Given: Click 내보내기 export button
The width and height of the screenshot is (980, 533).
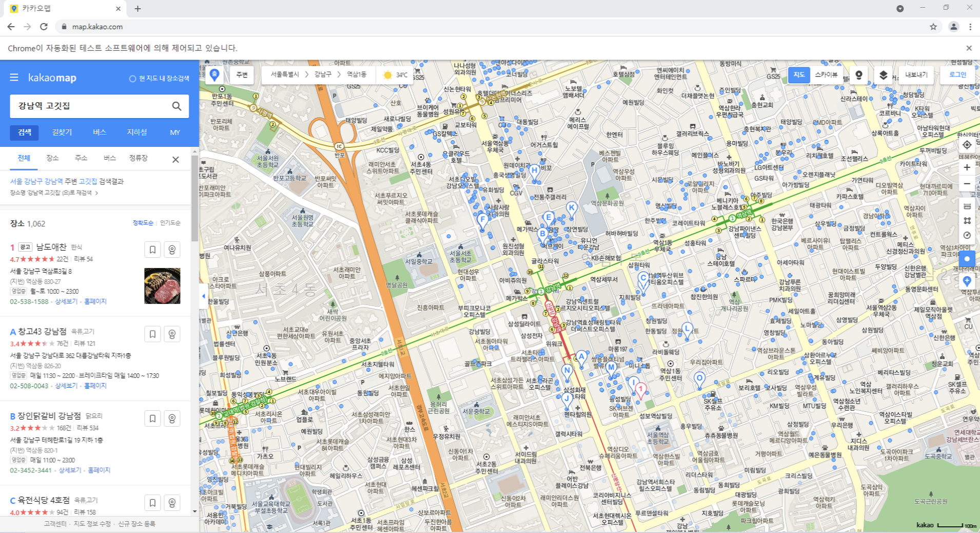Looking at the screenshot, I should (x=916, y=75).
